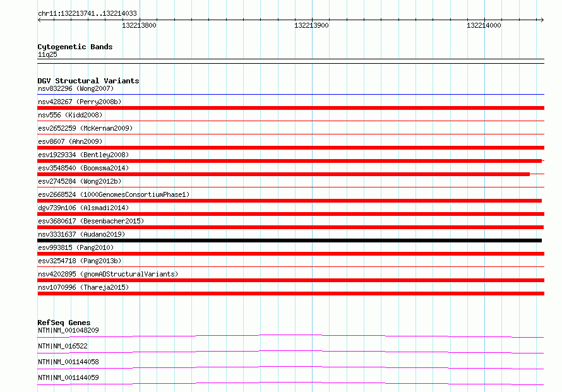Screen dimensions: 562x392
Task: Click the red bar under esv2668524
Action: pos(290,201)
